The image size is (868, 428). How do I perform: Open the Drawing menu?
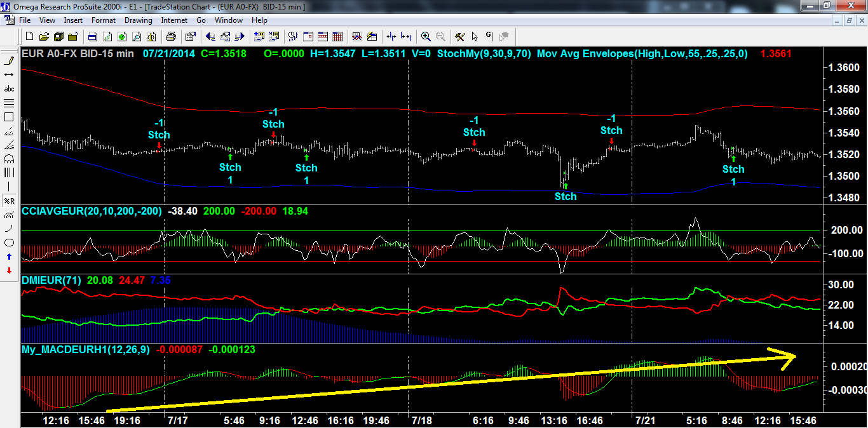point(138,20)
